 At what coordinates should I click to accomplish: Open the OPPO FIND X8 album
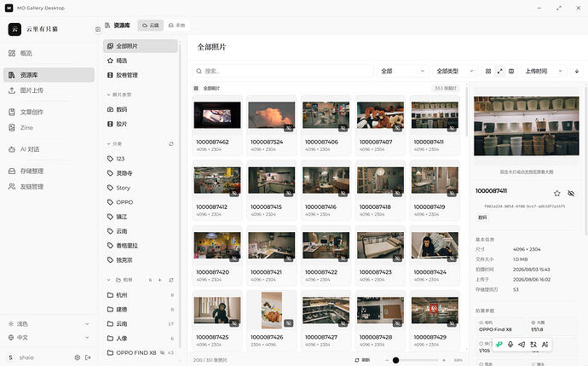click(141, 353)
